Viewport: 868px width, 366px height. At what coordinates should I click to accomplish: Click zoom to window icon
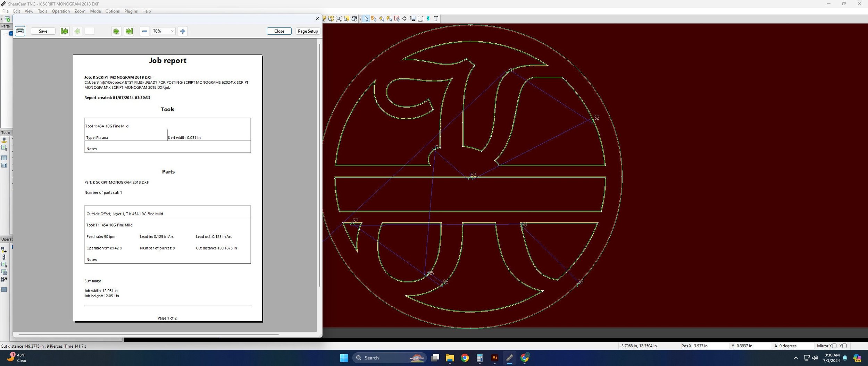tap(339, 19)
